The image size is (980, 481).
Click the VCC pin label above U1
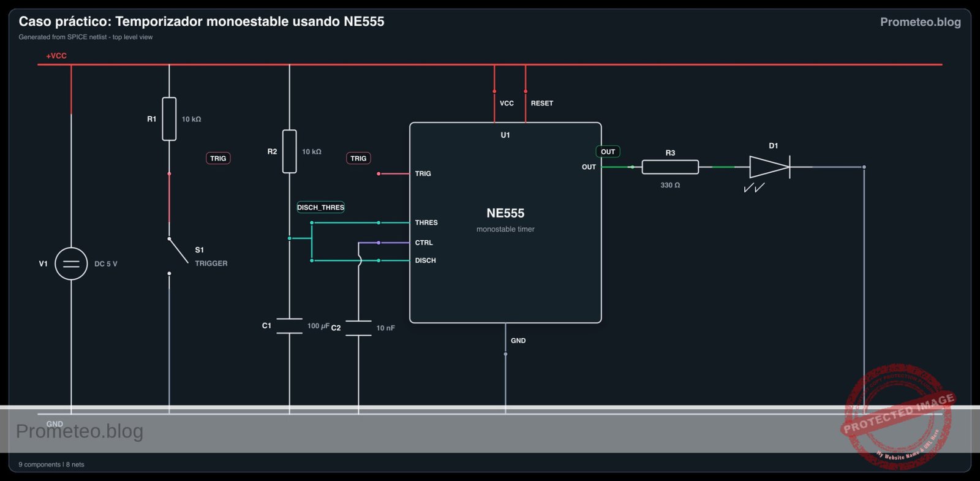point(507,104)
